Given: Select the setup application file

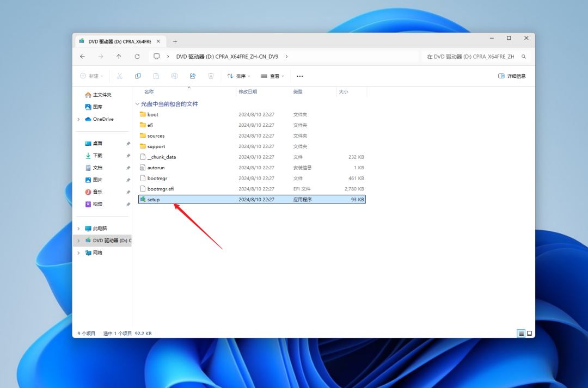Looking at the screenshot, I should (154, 200).
